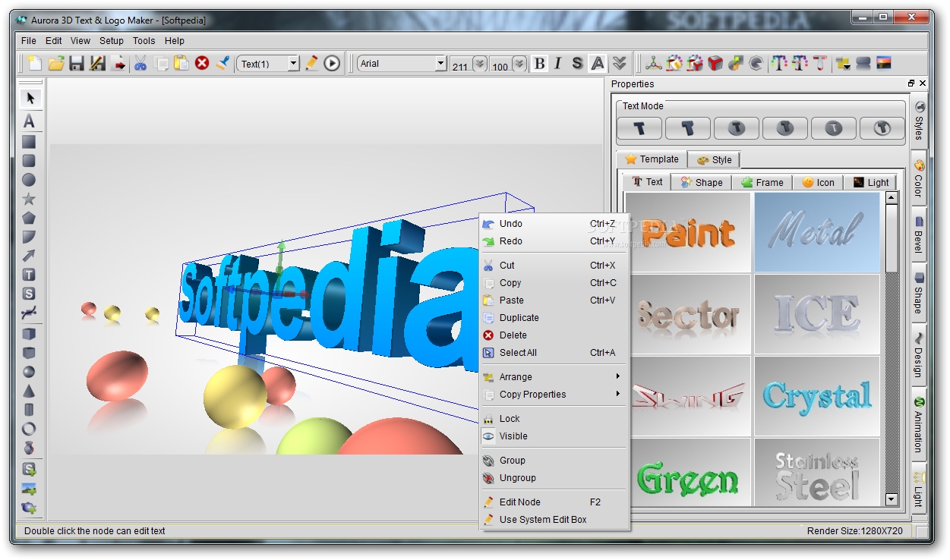Click the New document icon
This screenshot has width=950, height=560.
[35, 64]
